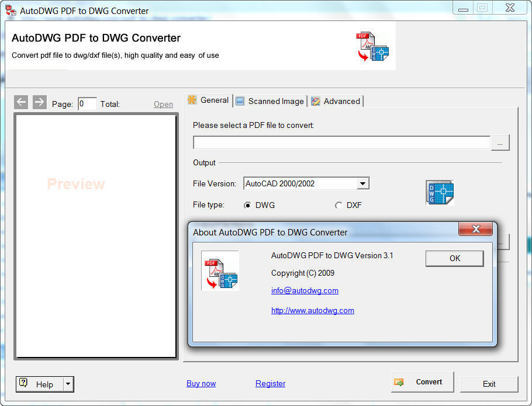Click the PDF to DWG logo in the header
The image size is (532, 406).
(372, 46)
